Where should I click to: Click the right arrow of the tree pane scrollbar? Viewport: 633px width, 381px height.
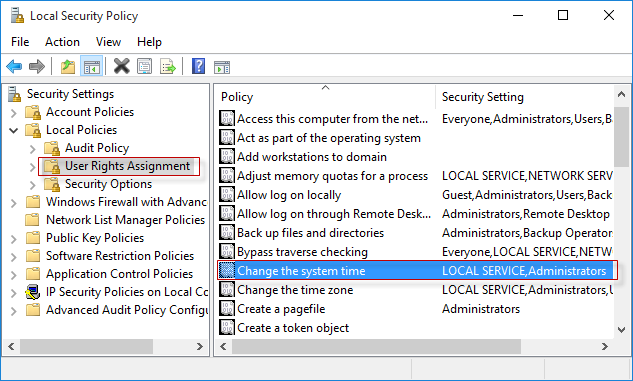[199, 346]
